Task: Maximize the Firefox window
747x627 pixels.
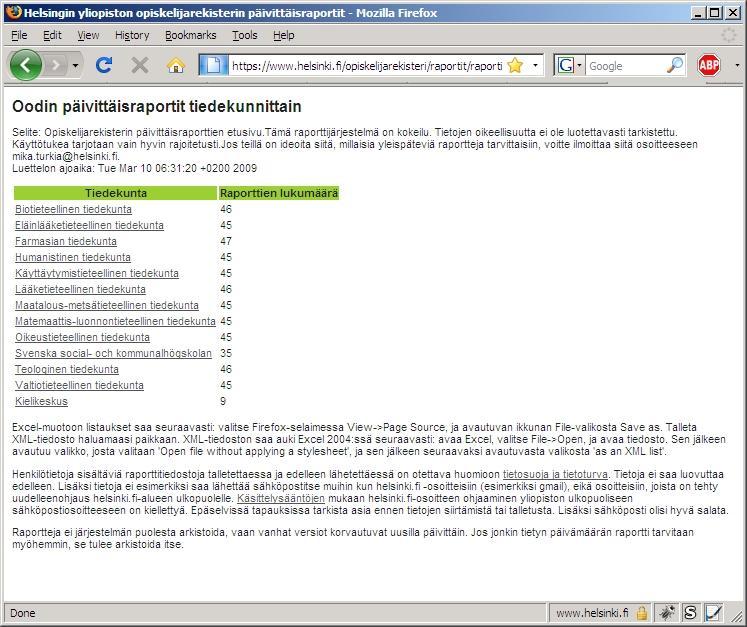Action: (x=715, y=13)
